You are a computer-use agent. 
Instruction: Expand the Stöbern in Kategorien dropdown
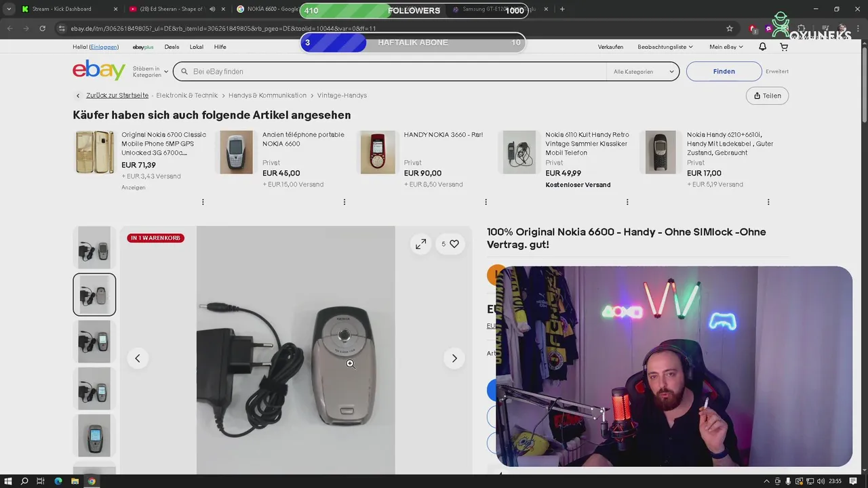[151, 71]
